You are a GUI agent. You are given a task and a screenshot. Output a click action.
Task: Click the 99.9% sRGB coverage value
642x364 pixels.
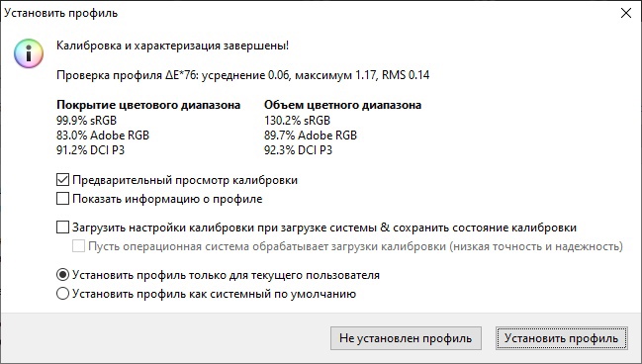[x=86, y=121]
